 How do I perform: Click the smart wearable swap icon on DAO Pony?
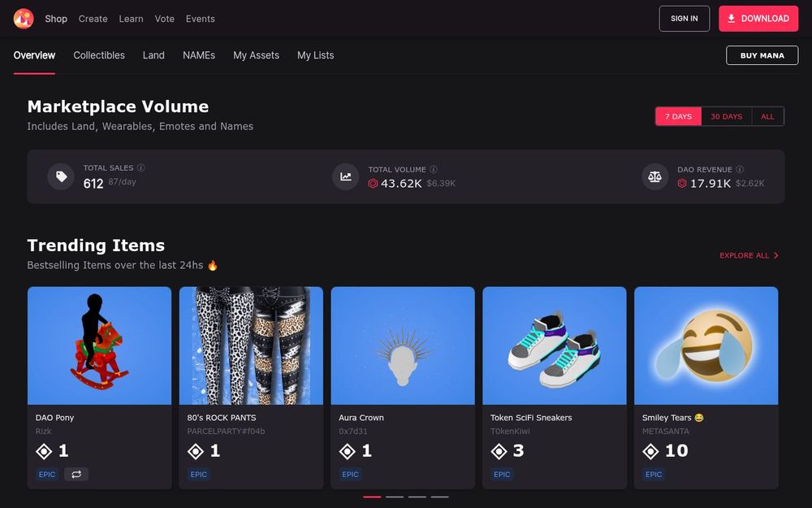coord(76,475)
